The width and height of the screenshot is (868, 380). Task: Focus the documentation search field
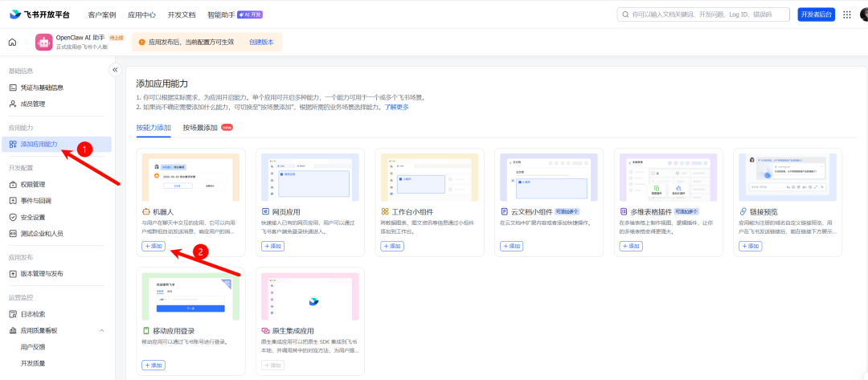tap(703, 15)
